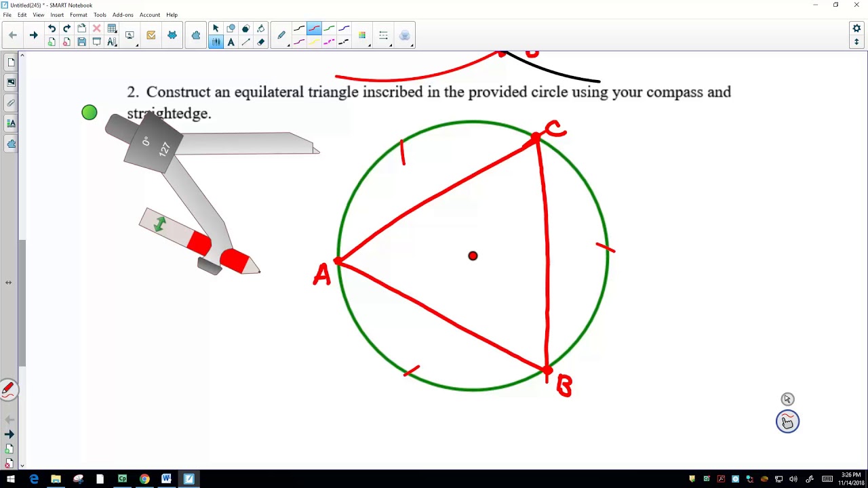Toggle the green pen style
The width and height of the screenshot is (868, 488).
pyautogui.click(x=329, y=28)
